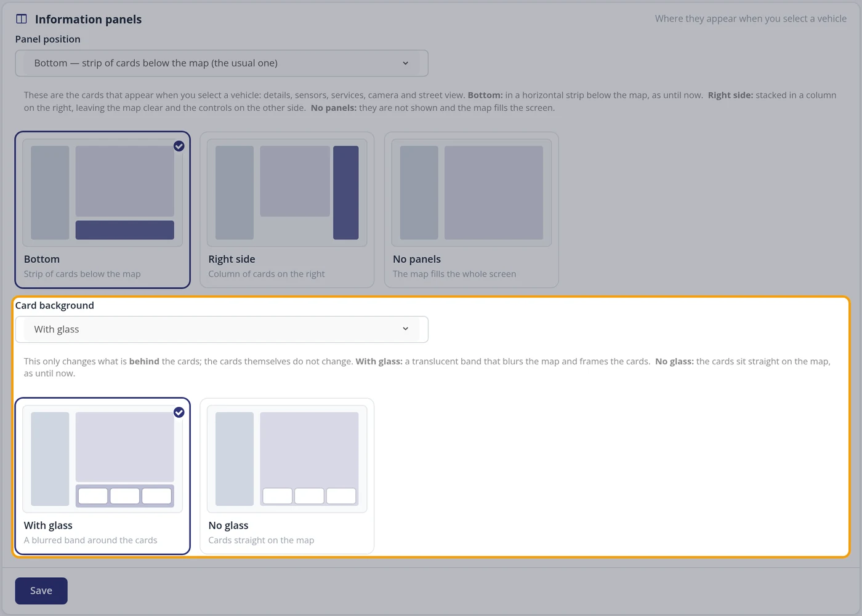This screenshot has height=616, width=862.
Task: Select the Bottom panel position card
Action: pyautogui.click(x=103, y=210)
